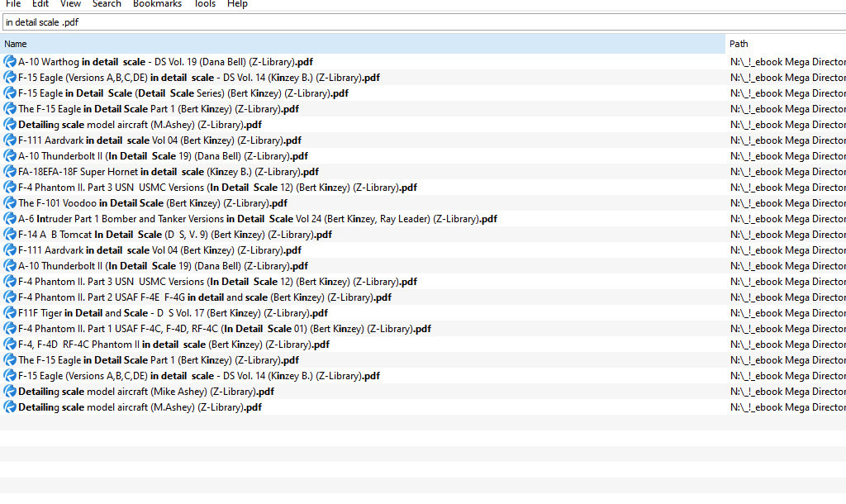Click path cell of F11F Tiger row

tap(787, 312)
